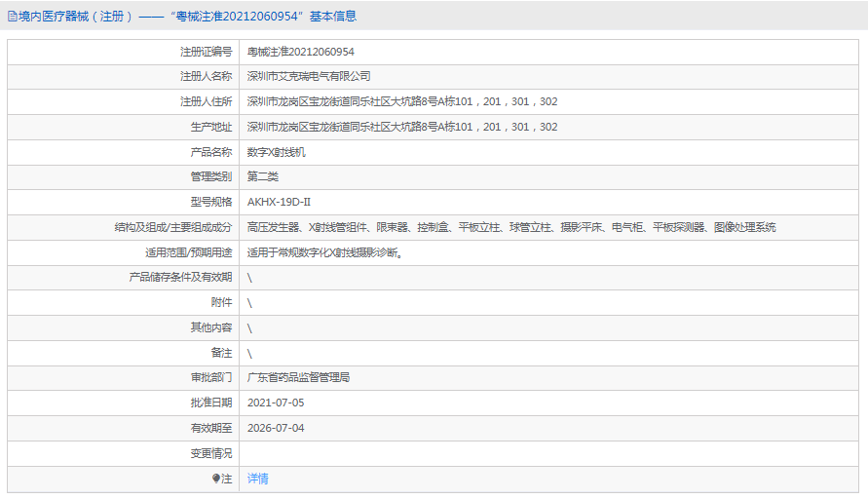Click the 注册人名称 label
The height and width of the screenshot is (499, 868).
(x=206, y=76)
